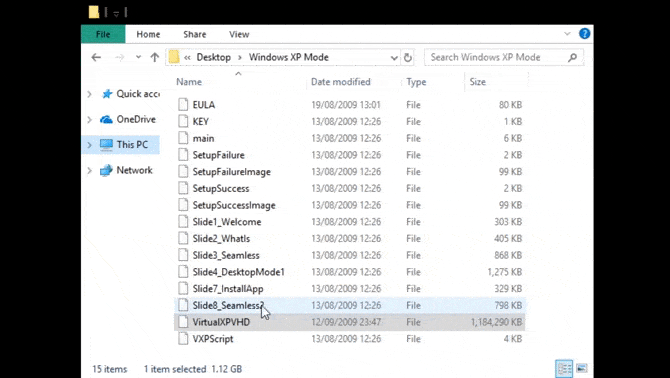Click the Back navigation arrow
This screenshot has height=378, width=670.
(96, 57)
